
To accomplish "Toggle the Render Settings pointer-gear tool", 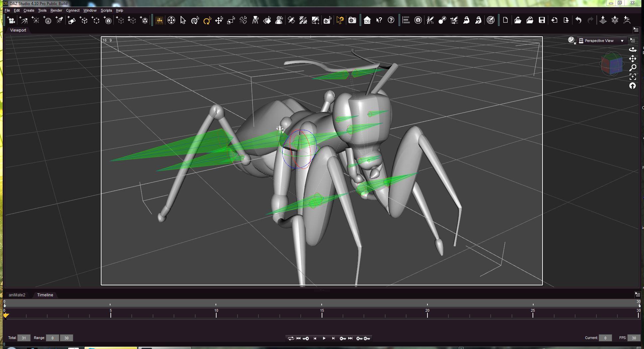I will click(x=340, y=20).
